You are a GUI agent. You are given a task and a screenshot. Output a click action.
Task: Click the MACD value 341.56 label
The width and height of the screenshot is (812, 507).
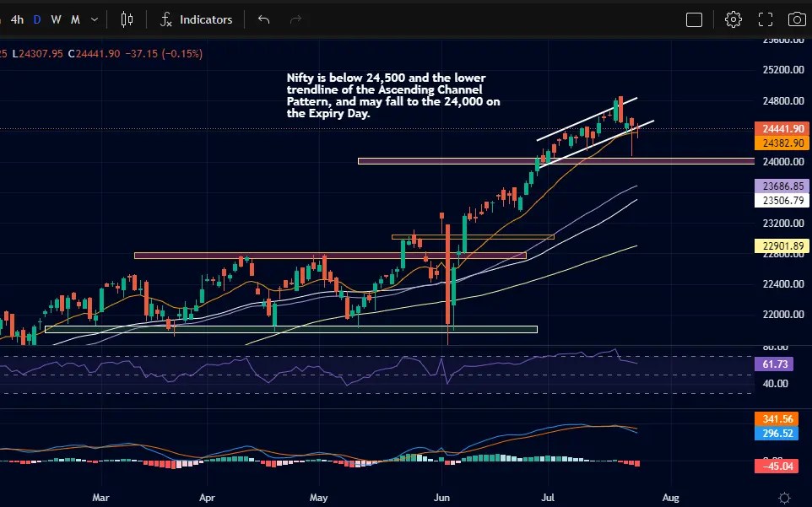(x=777, y=418)
